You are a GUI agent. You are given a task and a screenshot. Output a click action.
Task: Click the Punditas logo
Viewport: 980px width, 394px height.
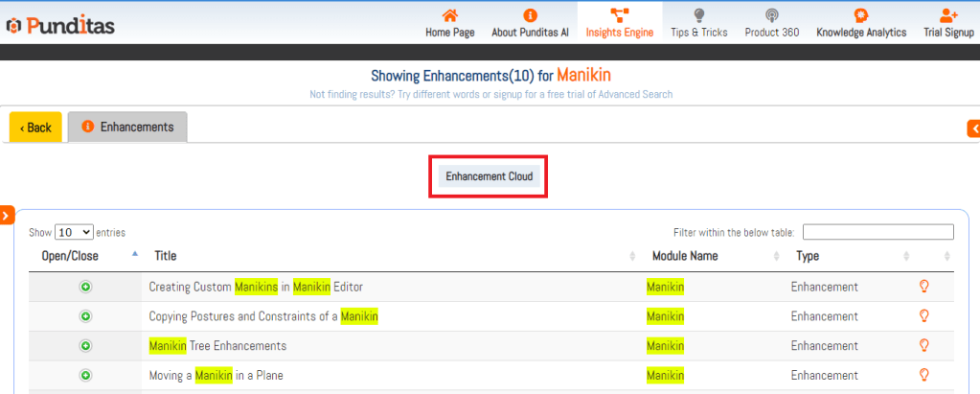point(60,25)
